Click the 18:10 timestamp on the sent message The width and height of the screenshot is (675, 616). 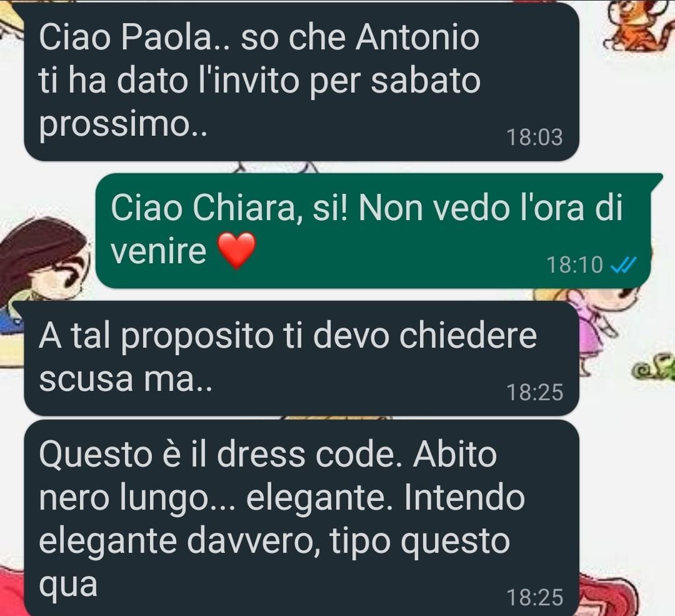pos(574,265)
